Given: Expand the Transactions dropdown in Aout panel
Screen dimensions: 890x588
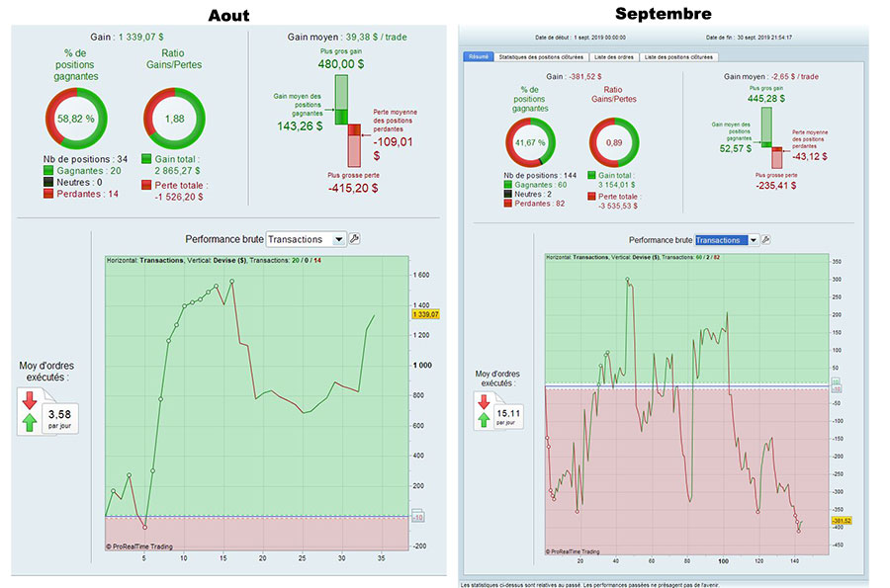Looking at the screenshot, I should tap(339, 239).
